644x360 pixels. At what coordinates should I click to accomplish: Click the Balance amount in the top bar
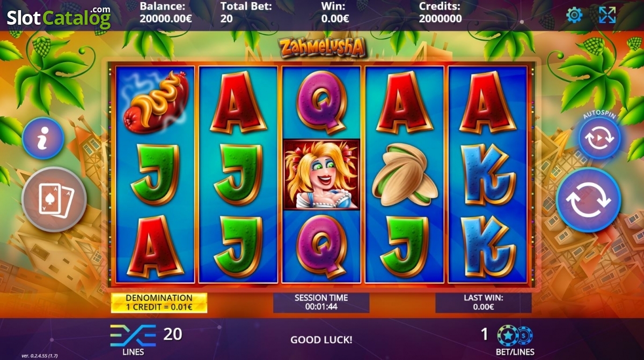166,18
